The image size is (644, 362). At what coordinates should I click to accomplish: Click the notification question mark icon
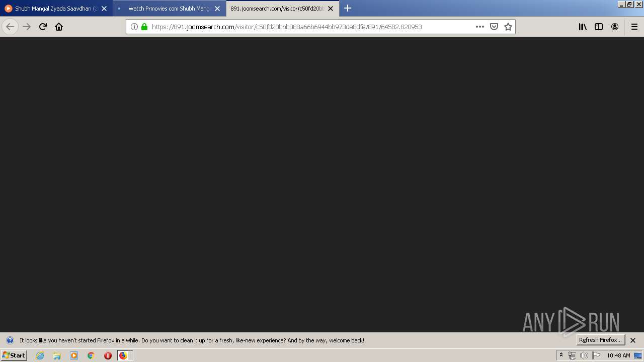coord(10,340)
